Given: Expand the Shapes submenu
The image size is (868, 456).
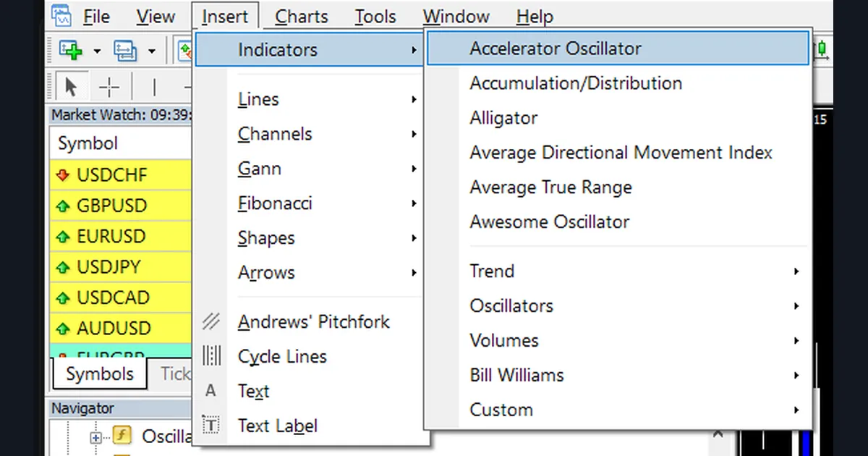Looking at the screenshot, I should (x=414, y=238).
